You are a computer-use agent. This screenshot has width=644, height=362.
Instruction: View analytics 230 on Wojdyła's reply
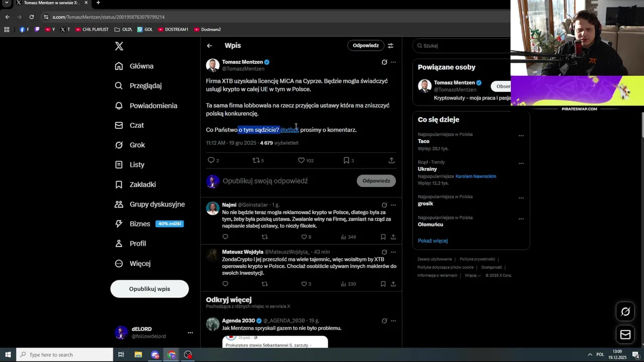(x=348, y=284)
